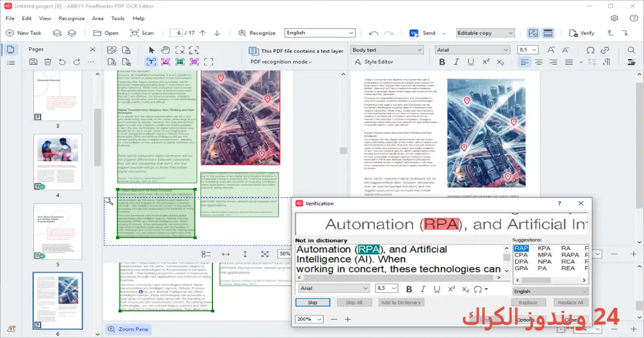Open the main font size dropdown showing 8,5
The image size is (644, 338).
coord(528,50)
